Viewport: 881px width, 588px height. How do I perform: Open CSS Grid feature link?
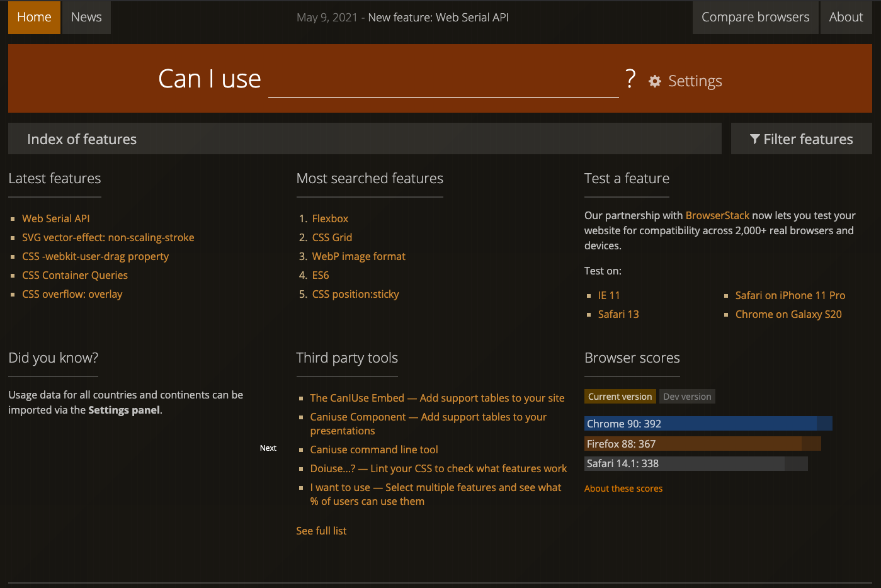pyautogui.click(x=332, y=237)
